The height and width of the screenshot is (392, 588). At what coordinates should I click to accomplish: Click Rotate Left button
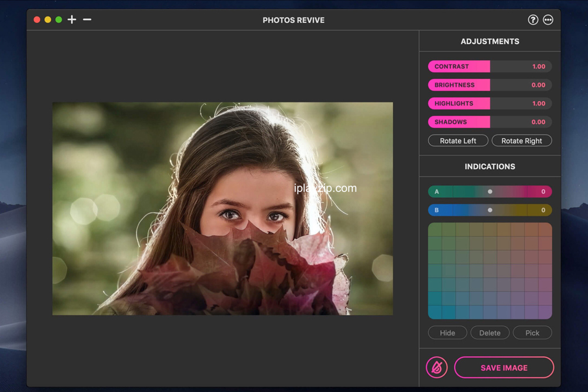(458, 141)
